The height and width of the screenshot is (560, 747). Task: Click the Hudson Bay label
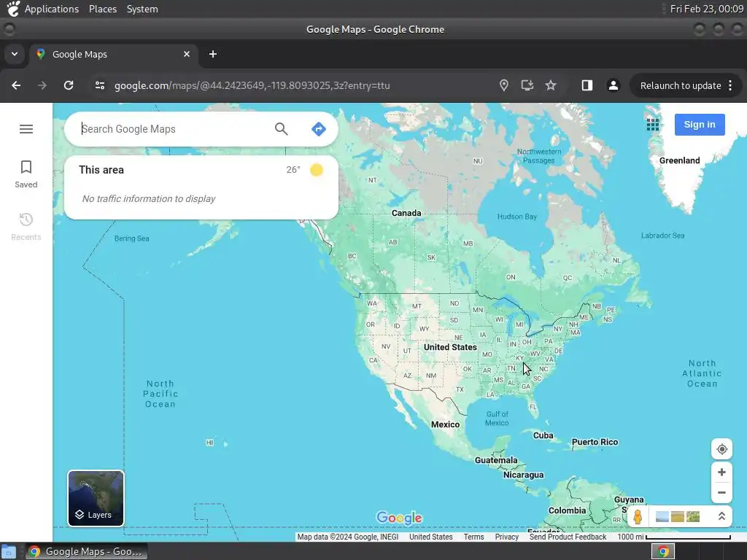coord(517,217)
